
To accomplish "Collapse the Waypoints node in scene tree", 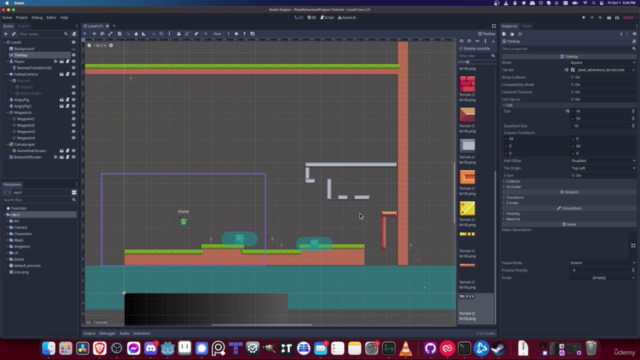I will (8, 113).
